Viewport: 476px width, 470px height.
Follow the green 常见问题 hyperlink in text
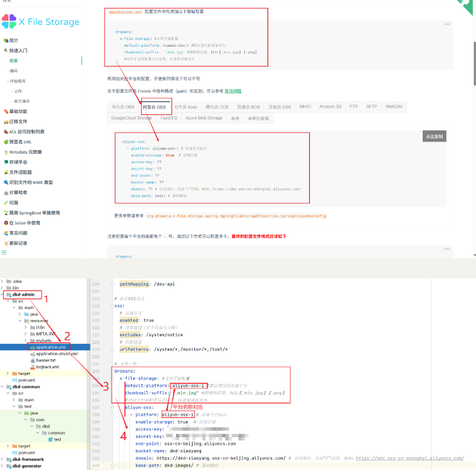tap(233, 91)
